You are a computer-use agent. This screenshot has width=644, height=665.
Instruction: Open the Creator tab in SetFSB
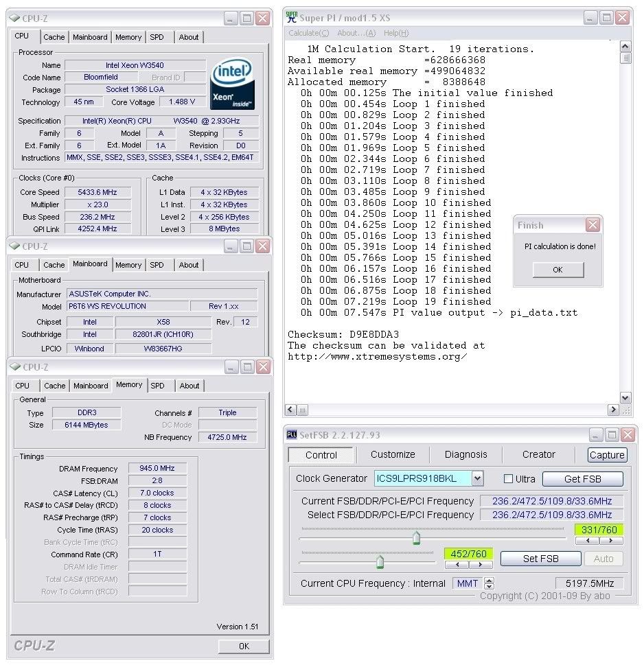tap(538, 454)
